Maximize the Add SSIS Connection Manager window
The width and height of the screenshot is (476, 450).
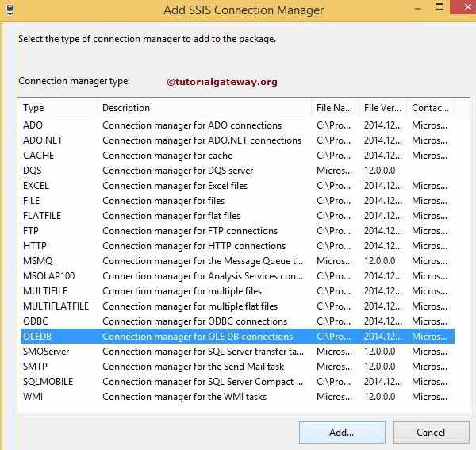(x=440, y=6)
